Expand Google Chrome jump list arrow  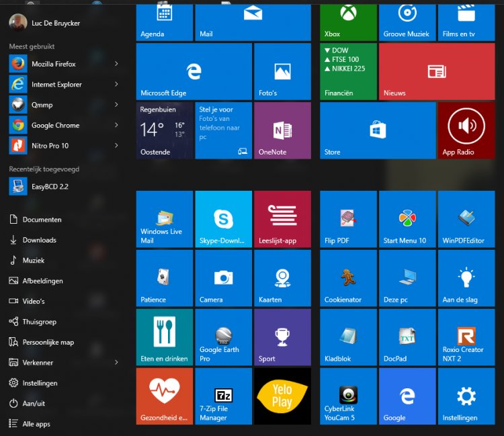click(116, 125)
